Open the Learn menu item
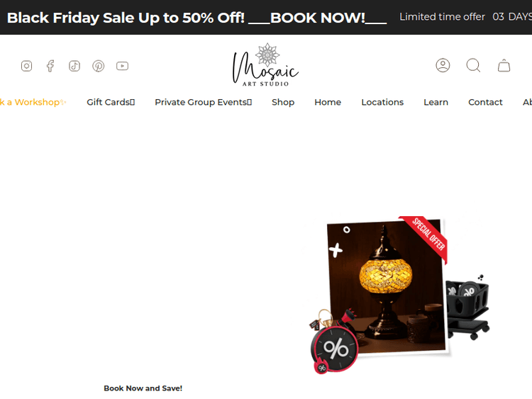 (x=436, y=102)
